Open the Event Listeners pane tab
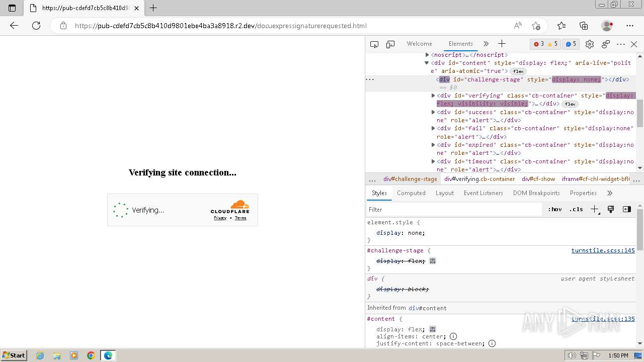644x362 pixels. tap(484, 193)
